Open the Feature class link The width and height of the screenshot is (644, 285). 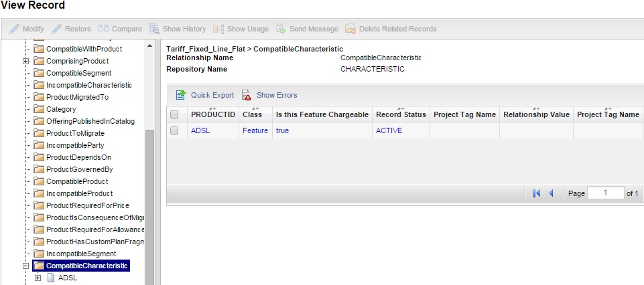(255, 130)
